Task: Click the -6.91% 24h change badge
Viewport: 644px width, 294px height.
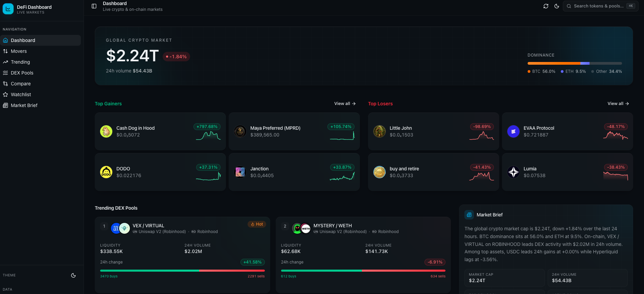Action: point(435,262)
